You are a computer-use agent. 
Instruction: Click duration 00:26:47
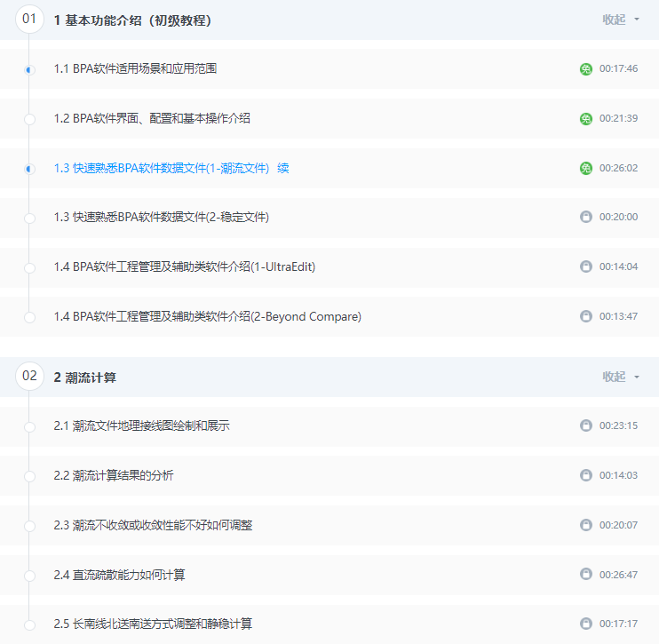coord(618,574)
